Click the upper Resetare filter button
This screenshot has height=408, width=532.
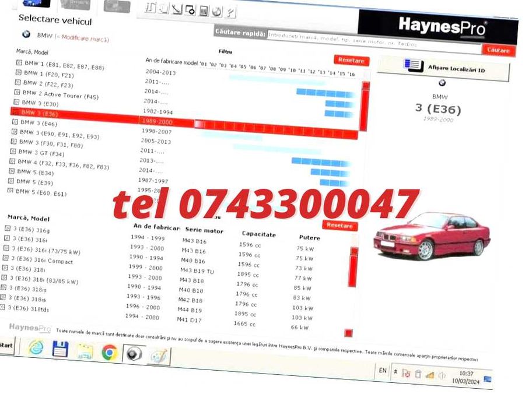351,61
